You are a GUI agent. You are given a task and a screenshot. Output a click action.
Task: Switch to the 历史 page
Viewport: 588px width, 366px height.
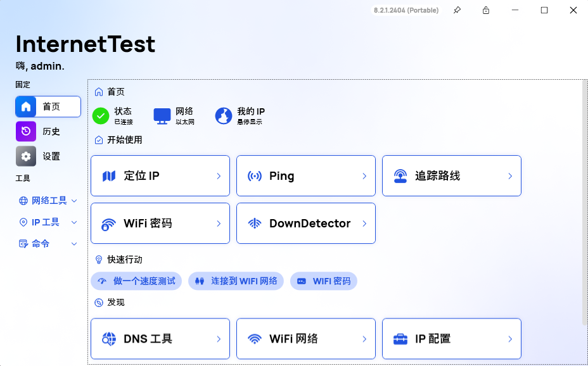click(x=48, y=131)
